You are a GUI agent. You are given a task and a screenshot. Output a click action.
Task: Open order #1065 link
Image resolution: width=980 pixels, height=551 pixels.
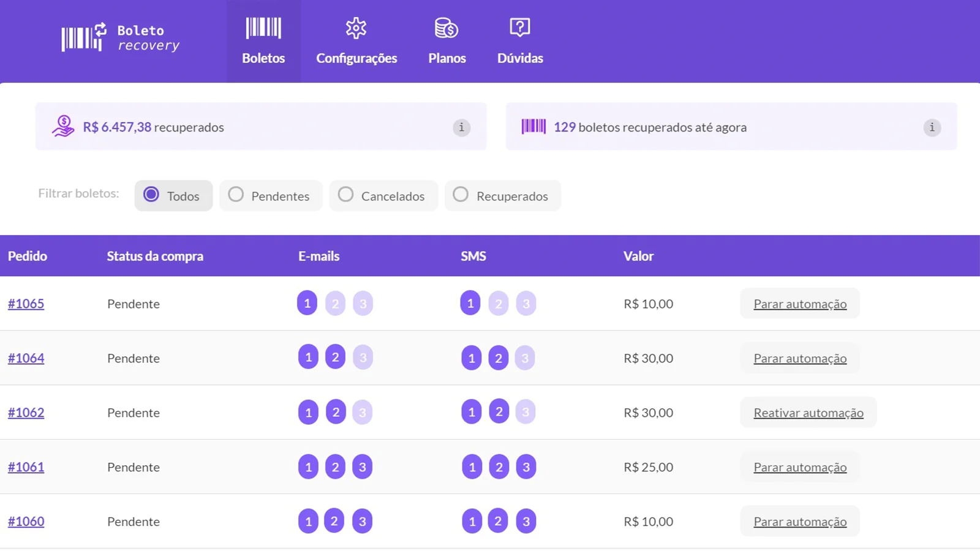coord(26,304)
